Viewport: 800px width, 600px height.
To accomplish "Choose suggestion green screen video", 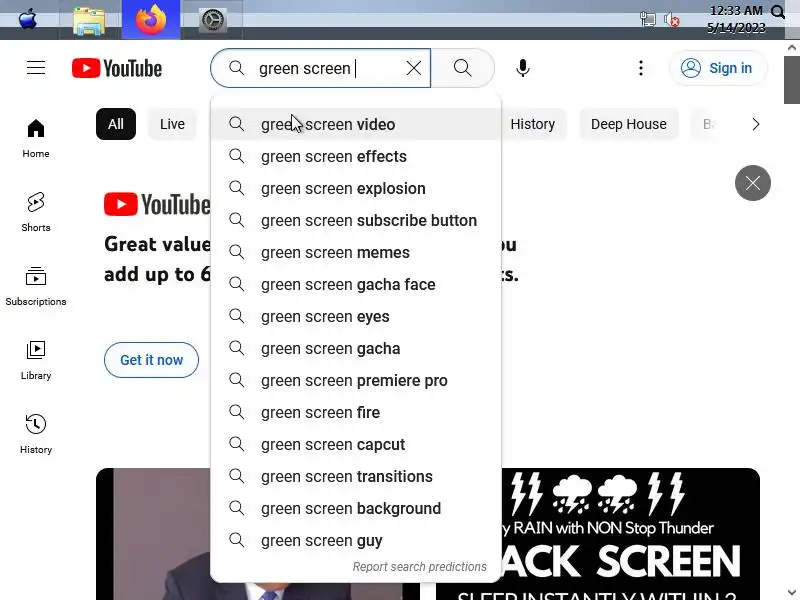I will pos(356,124).
